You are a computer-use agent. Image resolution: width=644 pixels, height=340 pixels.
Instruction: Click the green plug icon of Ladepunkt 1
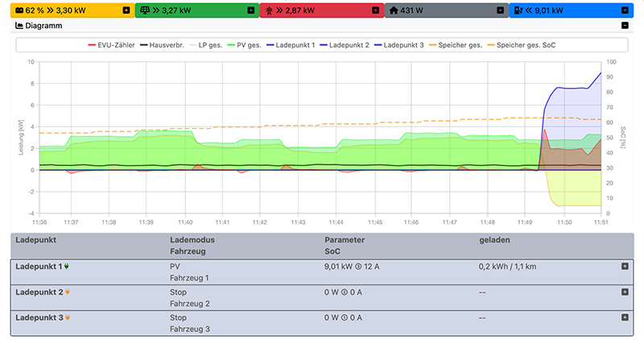pos(68,267)
